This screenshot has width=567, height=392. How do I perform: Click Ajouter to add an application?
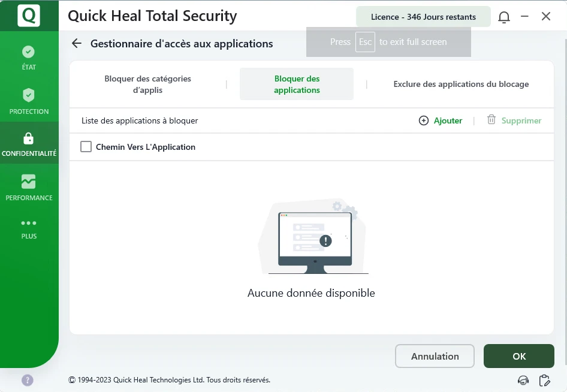click(441, 120)
